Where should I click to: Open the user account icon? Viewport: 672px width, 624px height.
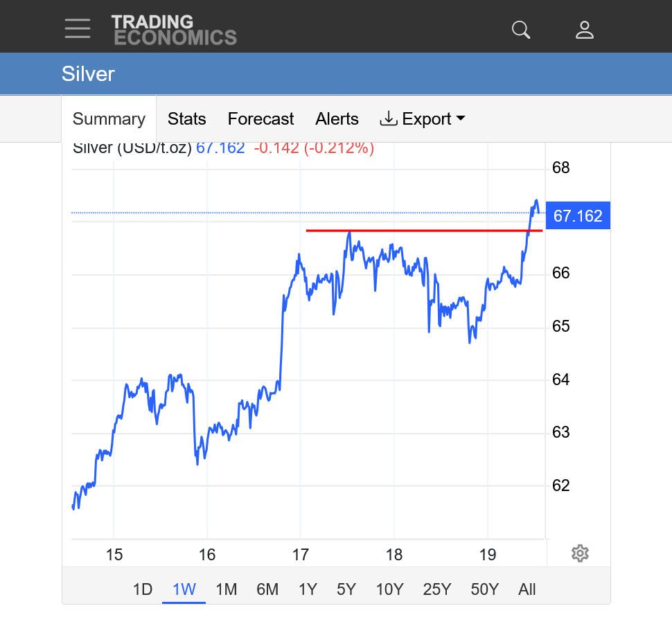585,29
